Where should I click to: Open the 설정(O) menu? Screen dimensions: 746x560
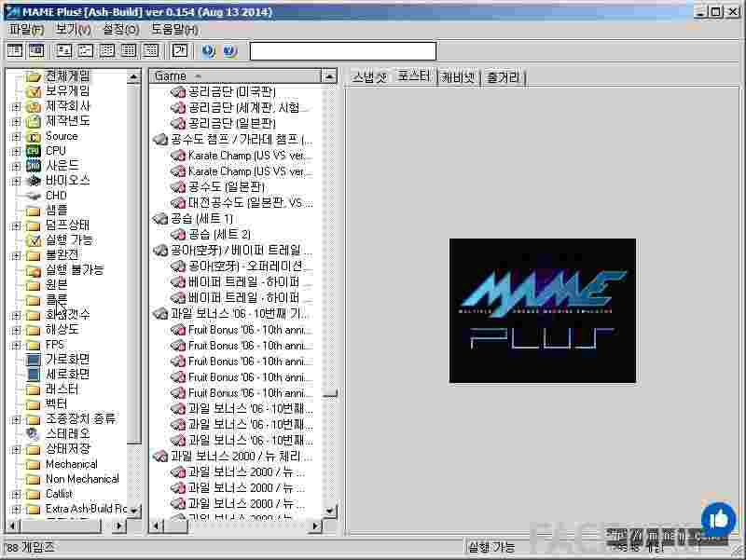(121, 30)
